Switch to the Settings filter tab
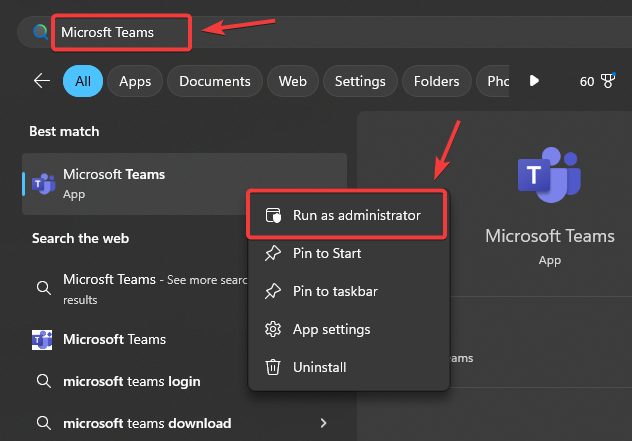Image resolution: width=632 pixels, height=441 pixels. (x=360, y=81)
